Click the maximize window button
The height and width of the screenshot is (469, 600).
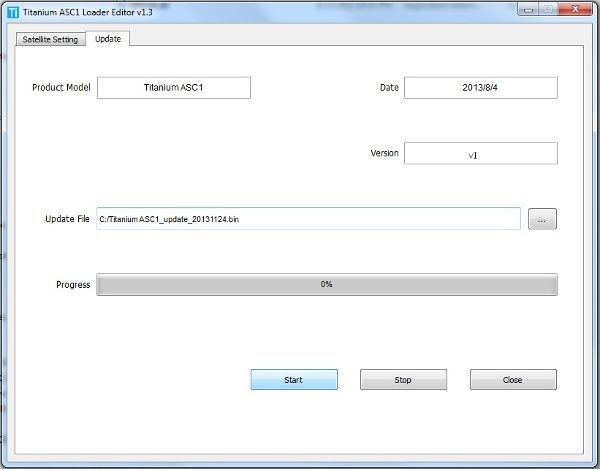(548, 9)
